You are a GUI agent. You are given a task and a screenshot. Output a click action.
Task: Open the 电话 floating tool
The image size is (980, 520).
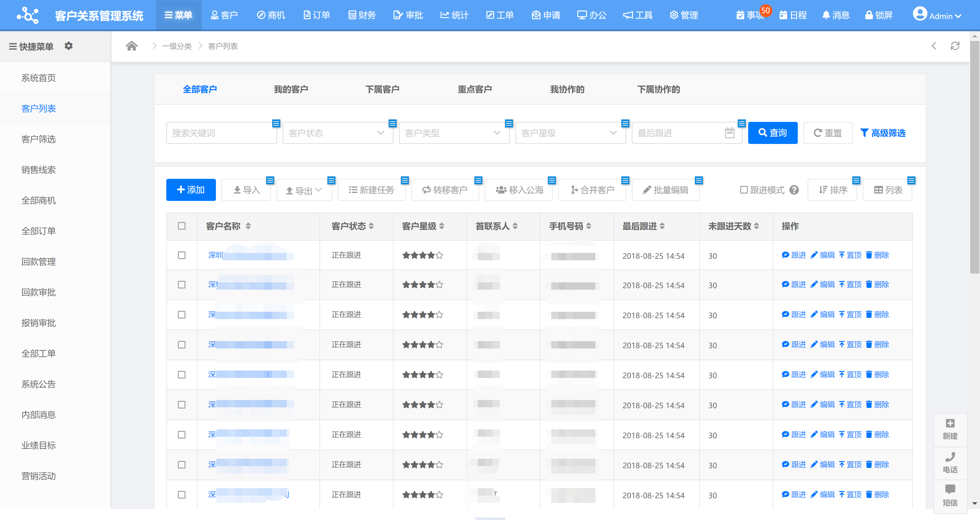(x=950, y=462)
